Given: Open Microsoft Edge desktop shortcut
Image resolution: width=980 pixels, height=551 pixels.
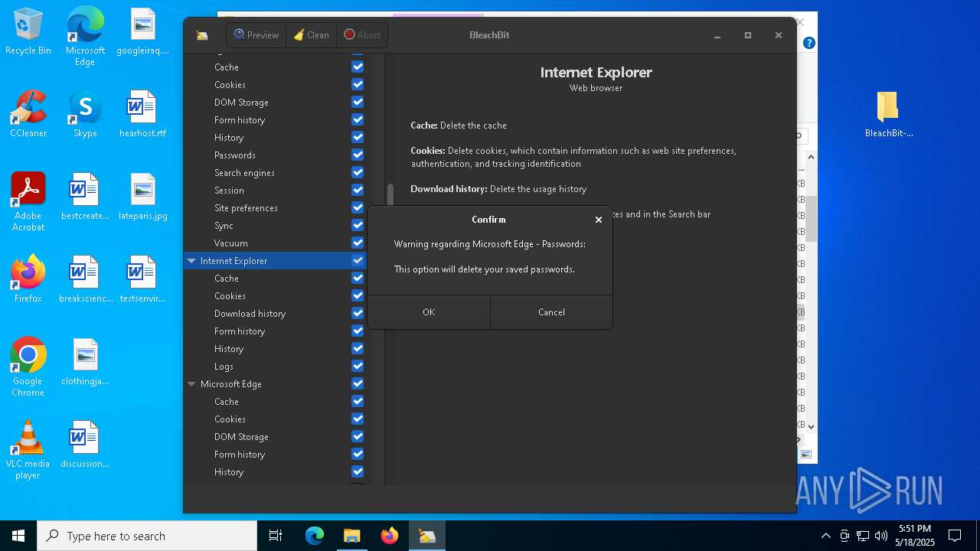Looking at the screenshot, I should pos(85,36).
